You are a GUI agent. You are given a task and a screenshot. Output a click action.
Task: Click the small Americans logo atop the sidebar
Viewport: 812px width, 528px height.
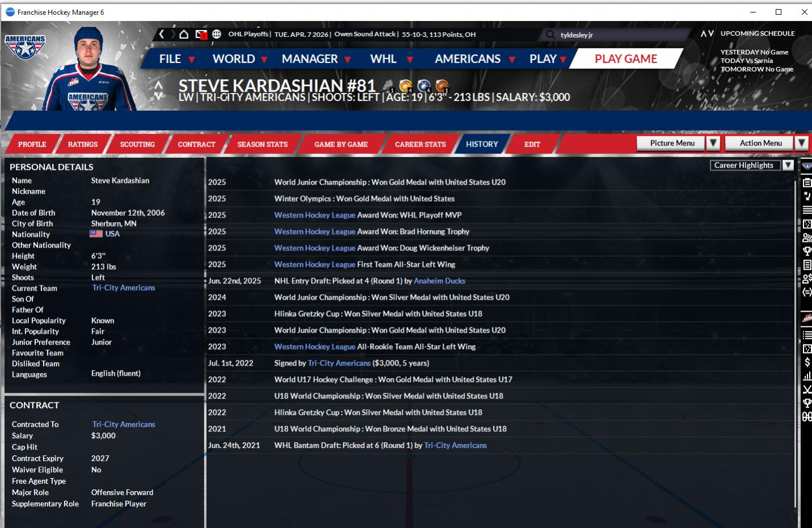click(x=807, y=166)
